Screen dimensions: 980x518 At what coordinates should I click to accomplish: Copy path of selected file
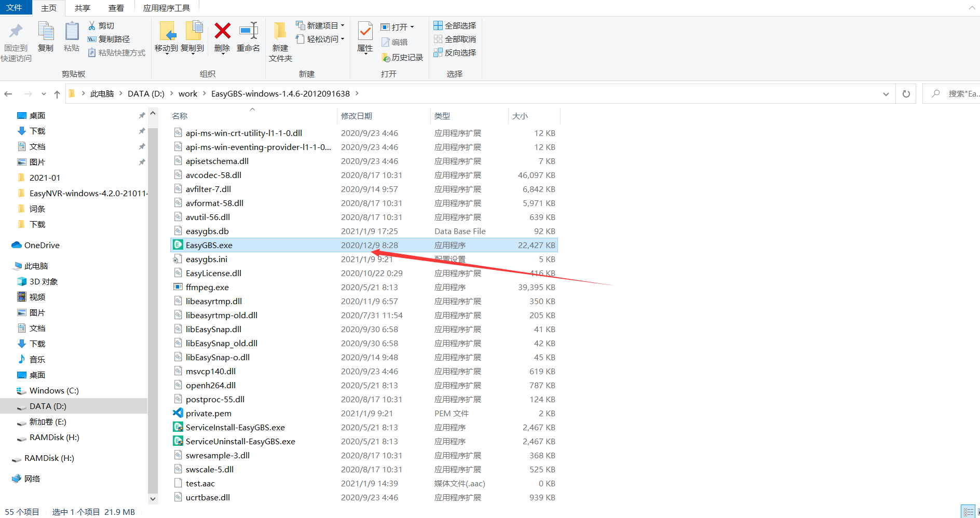[108, 39]
